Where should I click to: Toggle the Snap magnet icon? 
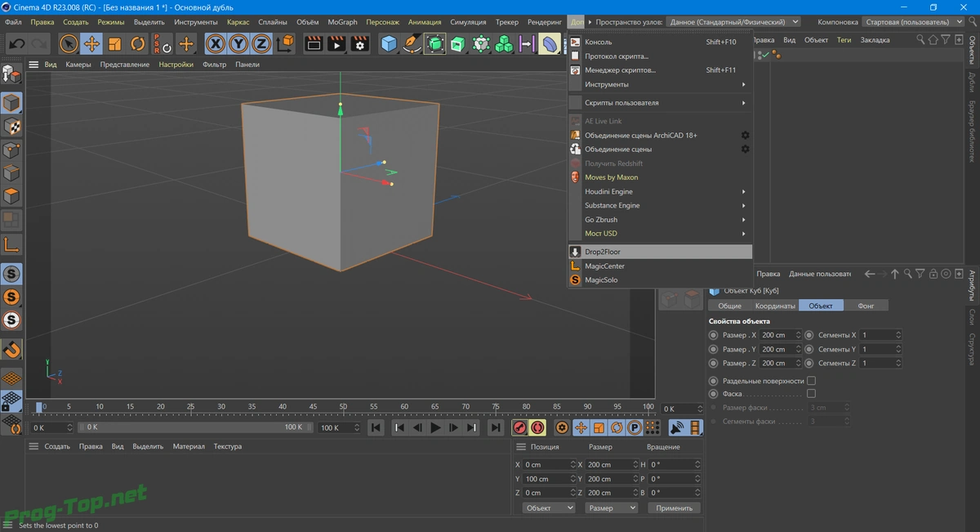click(x=11, y=350)
